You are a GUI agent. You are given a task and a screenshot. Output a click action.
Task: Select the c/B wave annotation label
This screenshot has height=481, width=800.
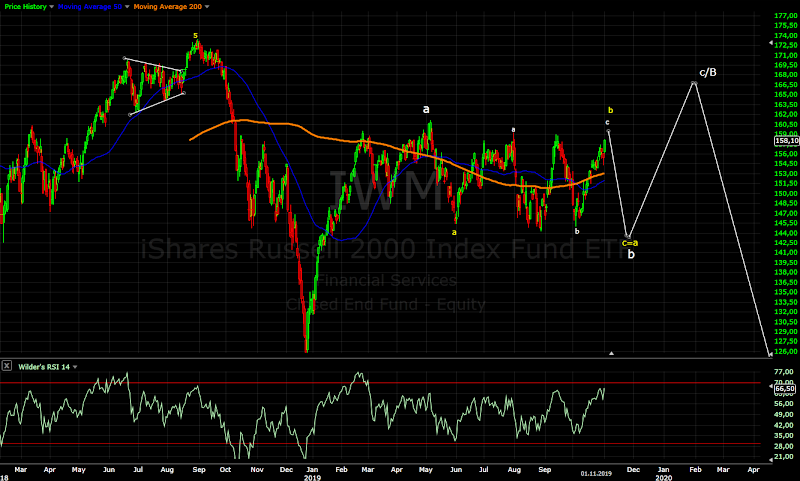708,72
